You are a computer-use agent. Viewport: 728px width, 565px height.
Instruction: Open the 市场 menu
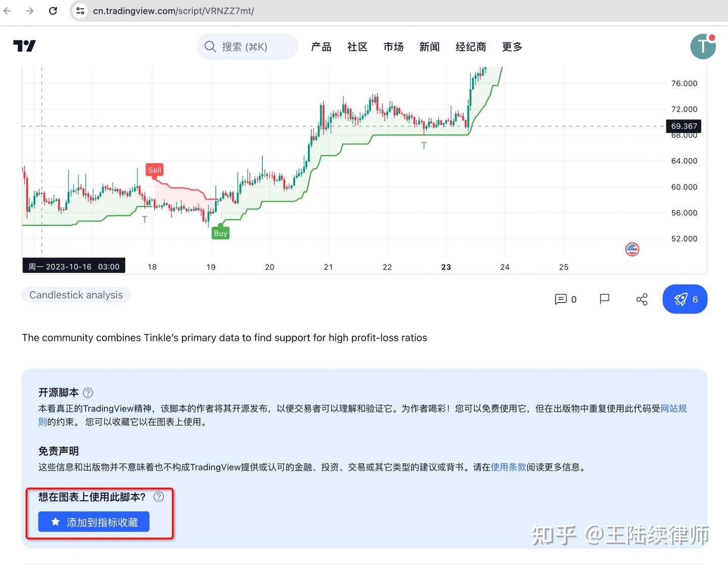[x=393, y=47]
